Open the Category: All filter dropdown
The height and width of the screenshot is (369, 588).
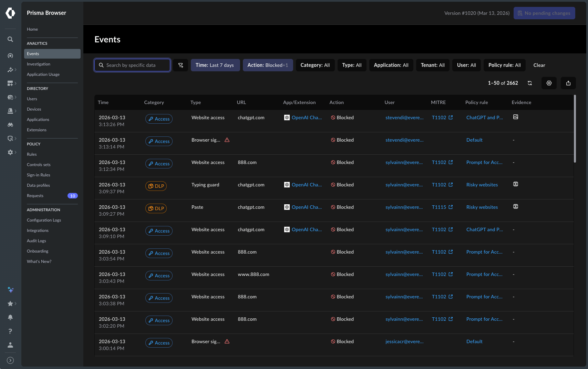(x=315, y=65)
